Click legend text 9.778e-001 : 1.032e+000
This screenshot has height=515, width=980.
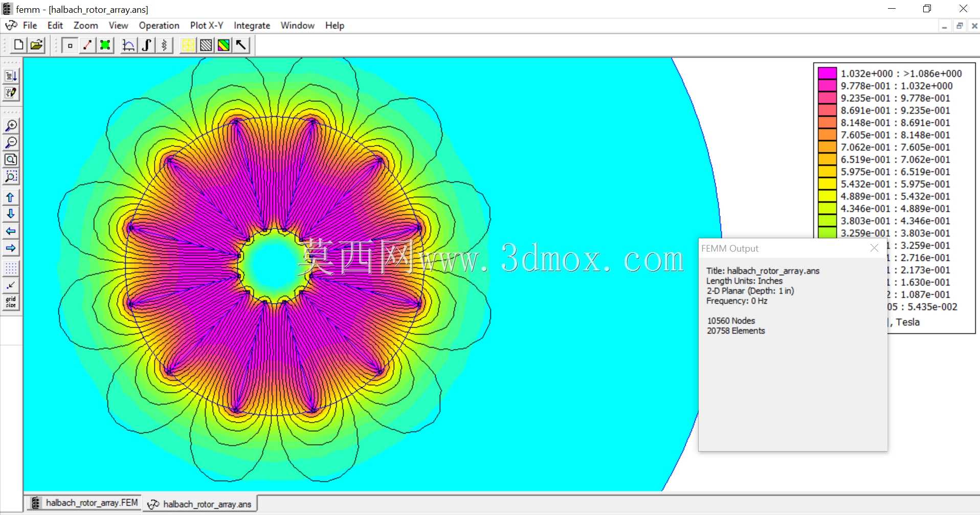point(897,86)
